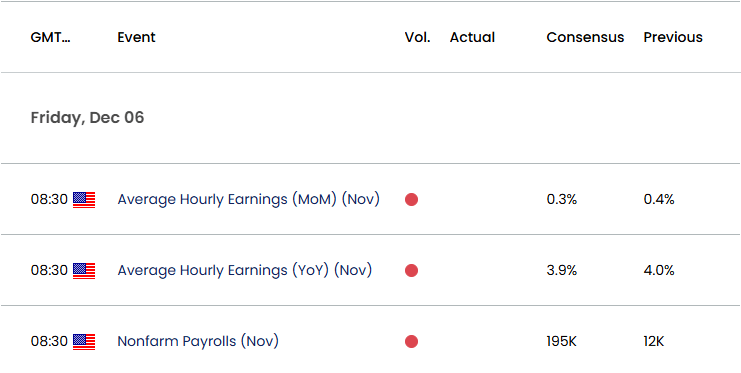Open Nonfarm Payrolls (Nov) event
The width and height of the screenshot is (741, 373).
[x=198, y=341]
